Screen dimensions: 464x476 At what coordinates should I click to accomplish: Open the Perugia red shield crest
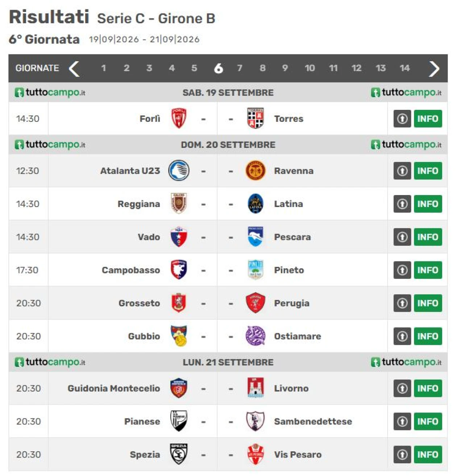click(x=255, y=303)
